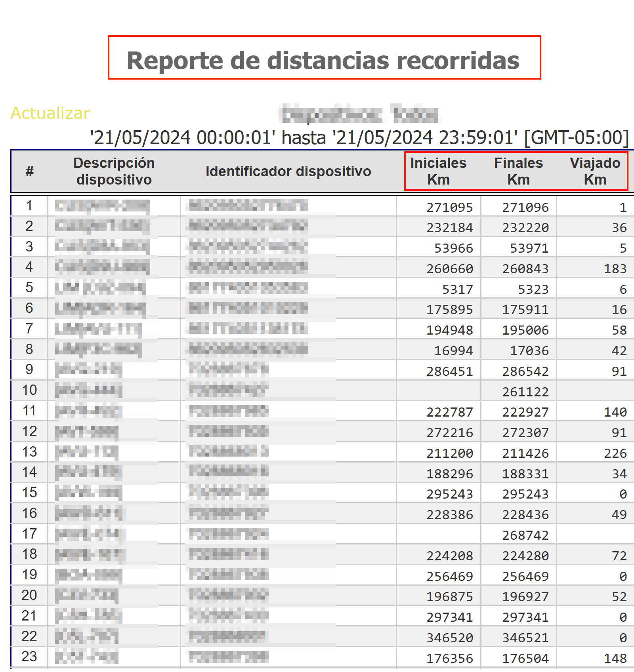Click the Reporte de distancias recorridas title
Screen dimensions: 634x672
click(x=323, y=61)
